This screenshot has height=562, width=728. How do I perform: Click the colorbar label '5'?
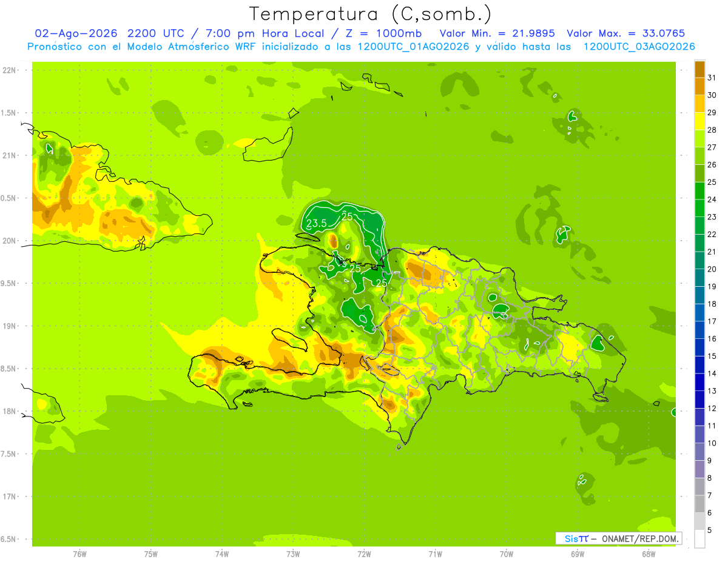click(x=710, y=530)
